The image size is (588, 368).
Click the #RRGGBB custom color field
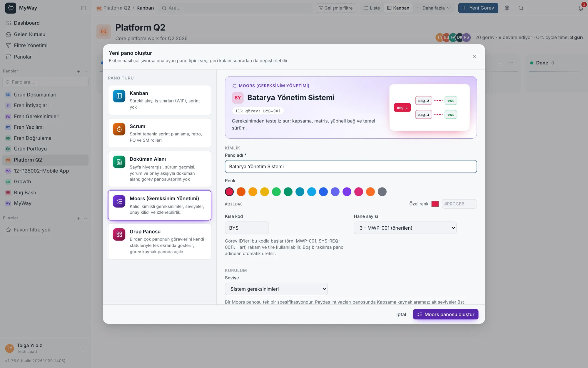click(x=459, y=204)
